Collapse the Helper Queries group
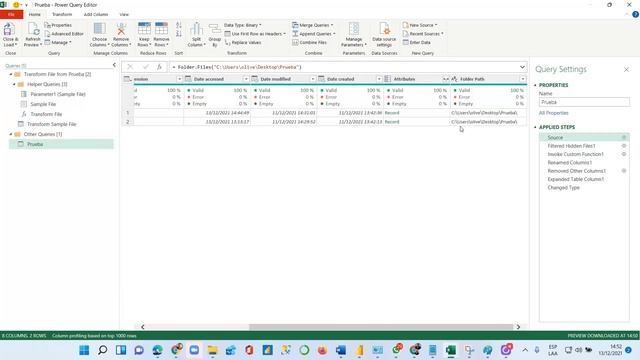The image size is (640, 360). pos(14,84)
